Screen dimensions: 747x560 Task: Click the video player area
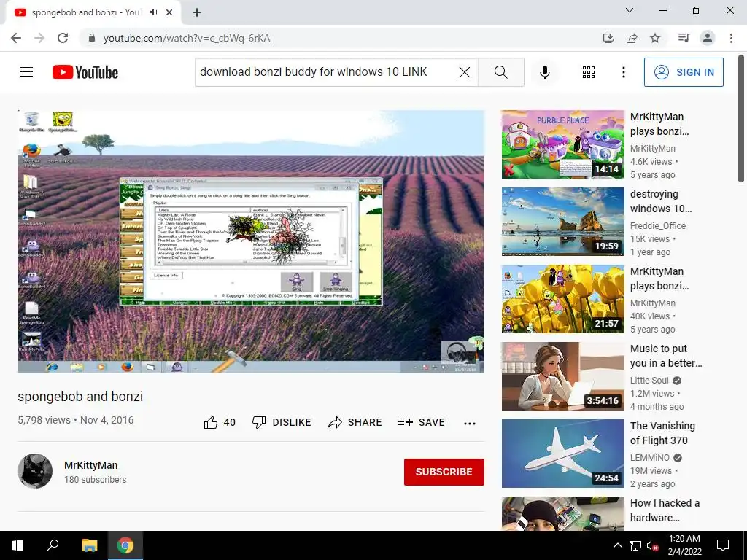[x=251, y=241]
